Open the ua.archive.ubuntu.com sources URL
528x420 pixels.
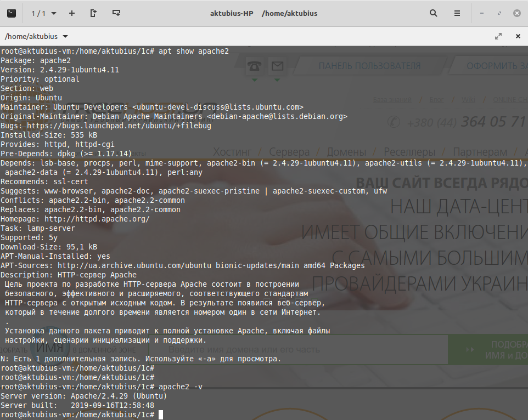click(x=134, y=265)
